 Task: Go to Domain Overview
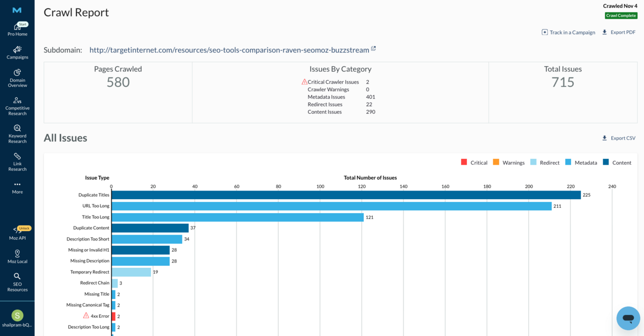(x=17, y=78)
